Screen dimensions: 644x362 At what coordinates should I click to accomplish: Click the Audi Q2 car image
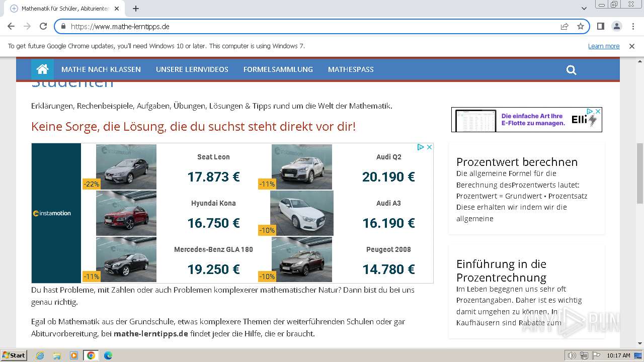tap(301, 167)
